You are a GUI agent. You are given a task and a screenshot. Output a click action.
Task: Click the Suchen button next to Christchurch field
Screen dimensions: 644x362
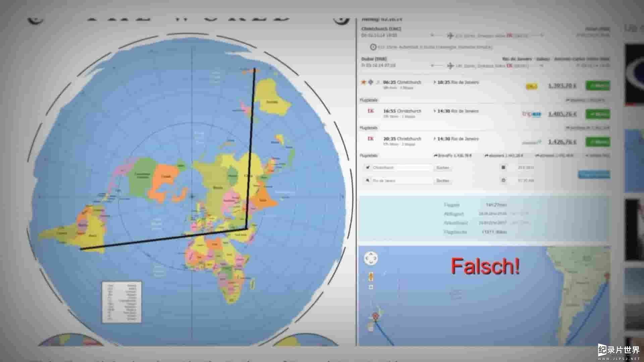(x=443, y=168)
